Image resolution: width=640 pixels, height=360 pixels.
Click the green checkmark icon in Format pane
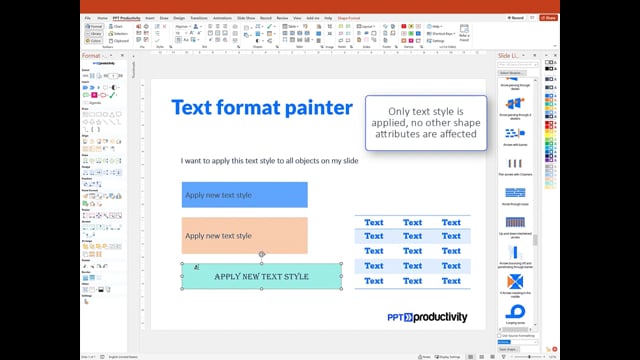[x=112, y=95]
